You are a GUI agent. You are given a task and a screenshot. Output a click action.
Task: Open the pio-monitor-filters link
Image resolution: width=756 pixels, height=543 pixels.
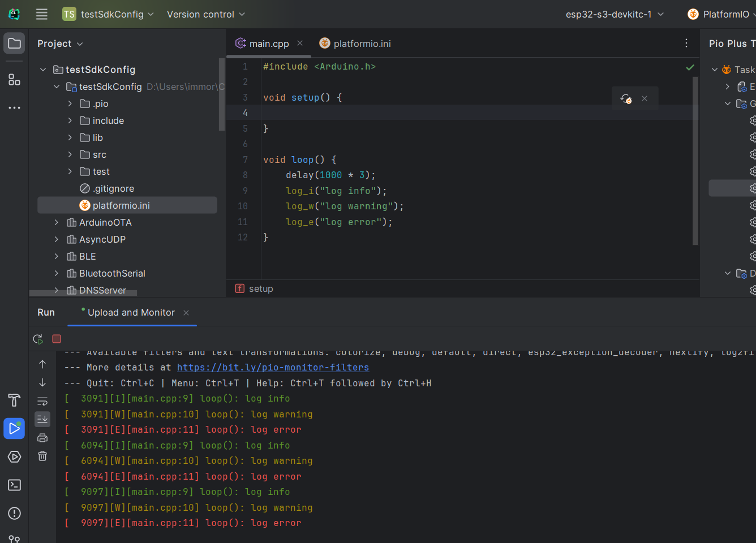point(273,368)
